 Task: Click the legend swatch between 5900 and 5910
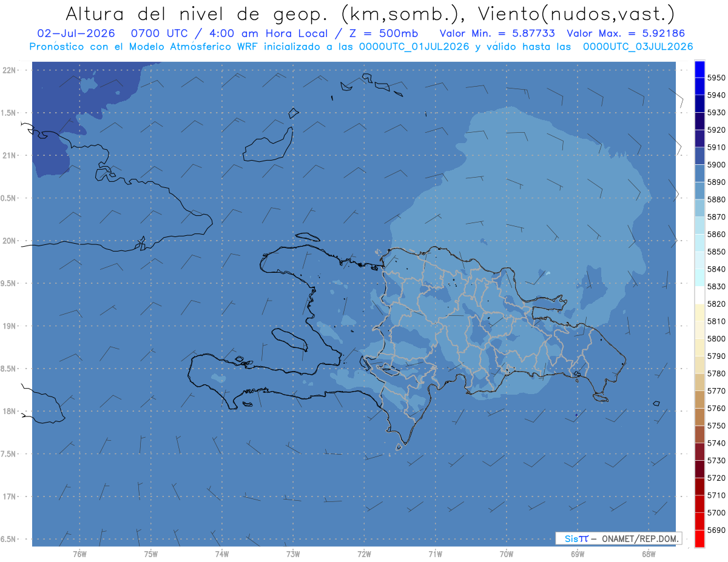tap(699, 156)
